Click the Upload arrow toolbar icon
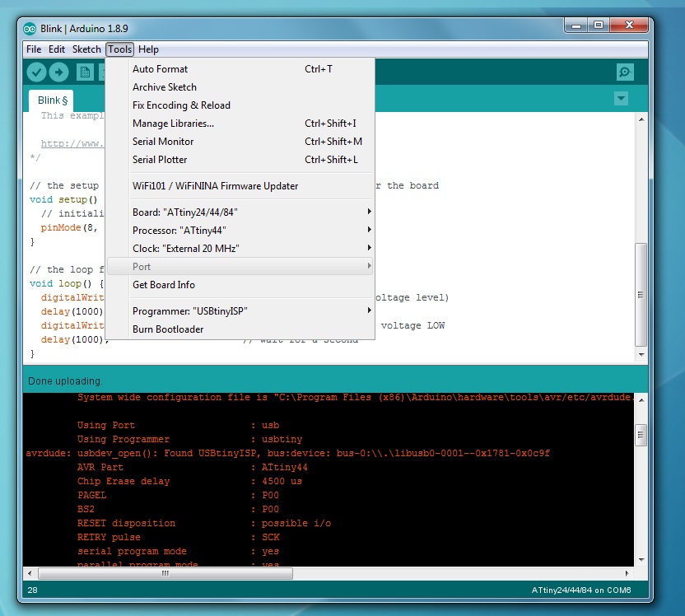This screenshot has width=685, height=616. [x=59, y=72]
